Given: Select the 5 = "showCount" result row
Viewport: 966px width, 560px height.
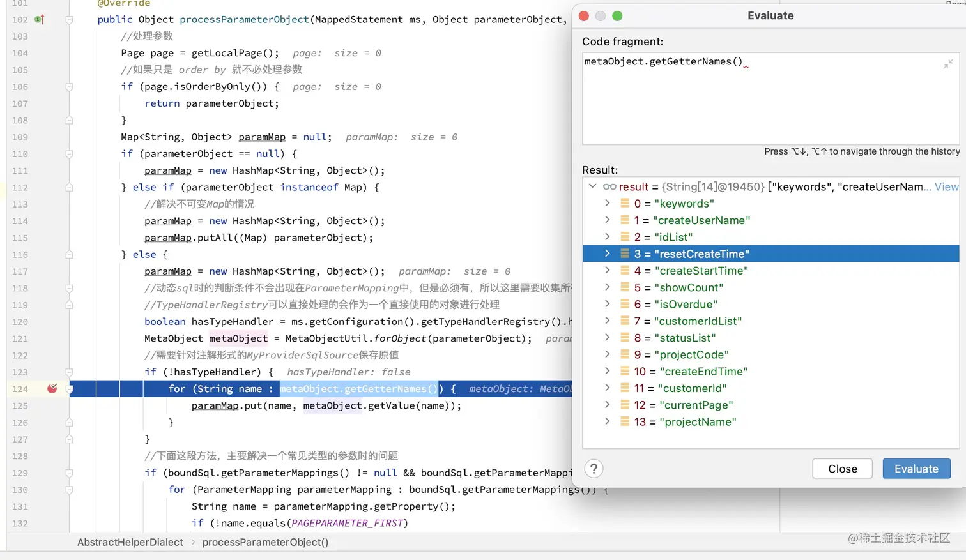Looking at the screenshot, I should pyautogui.click(x=771, y=287).
